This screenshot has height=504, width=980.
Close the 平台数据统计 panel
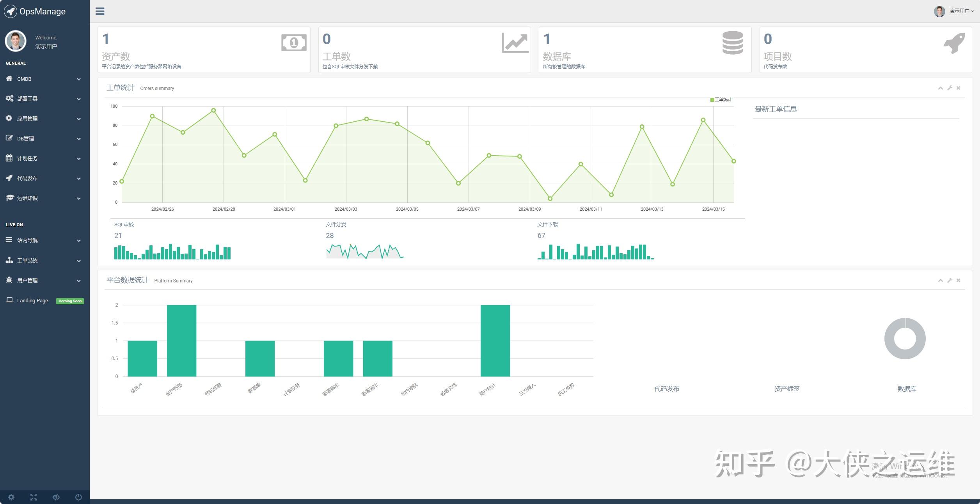[x=958, y=280]
